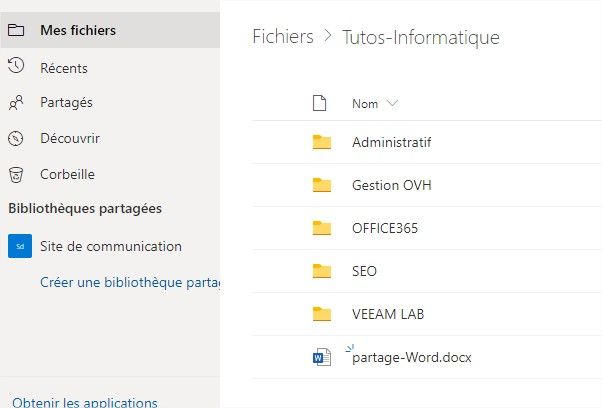Open the Gestion OVH folder

click(392, 185)
